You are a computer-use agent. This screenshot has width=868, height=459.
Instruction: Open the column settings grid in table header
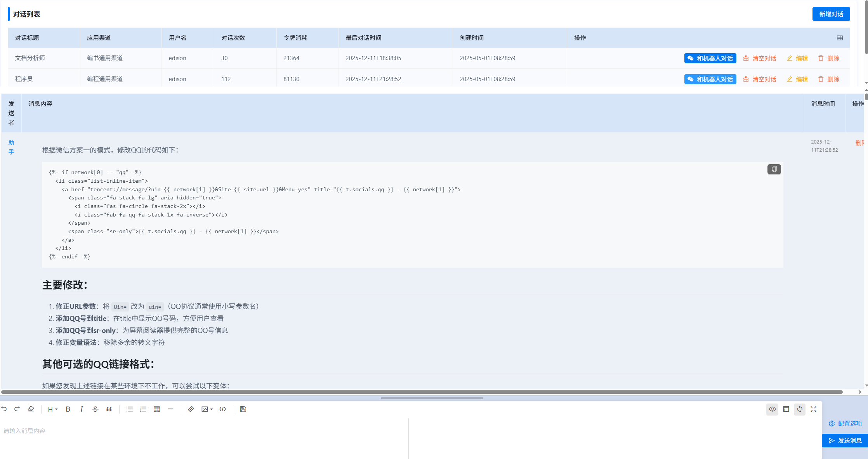(840, 38)
